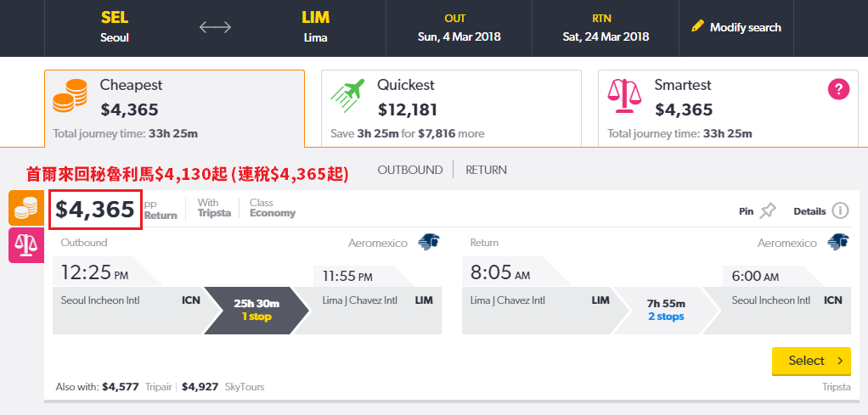Show the OUTBOUND flight section
The width and height of the screenshot is (868, 415).
point(410,170)
